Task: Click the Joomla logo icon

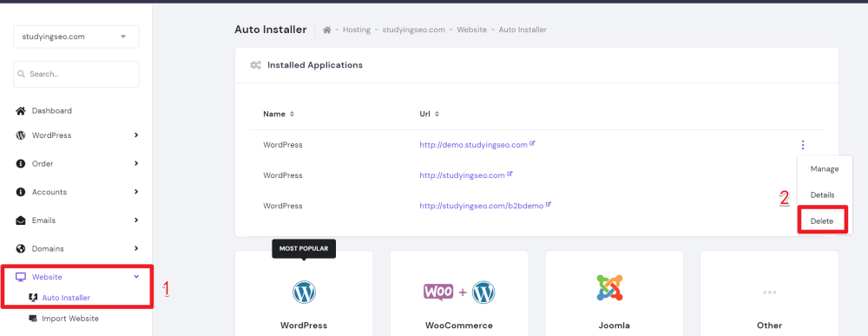Action: 610,288
